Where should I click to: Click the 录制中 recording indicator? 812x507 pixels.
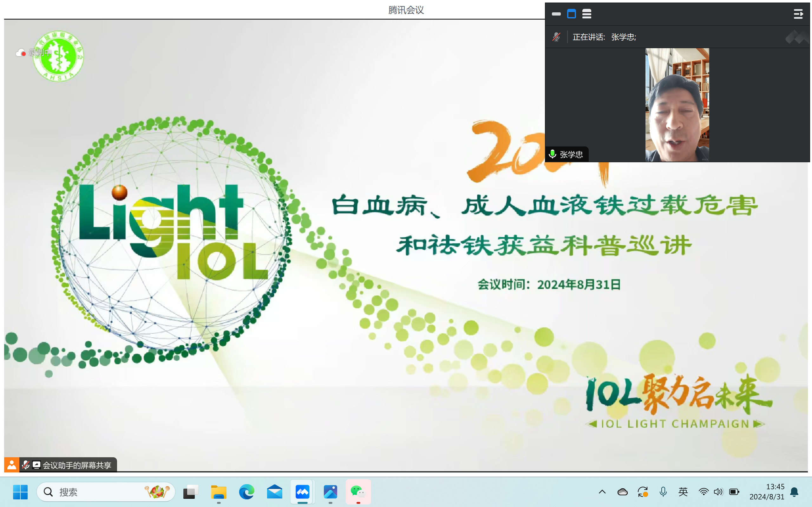34,53
